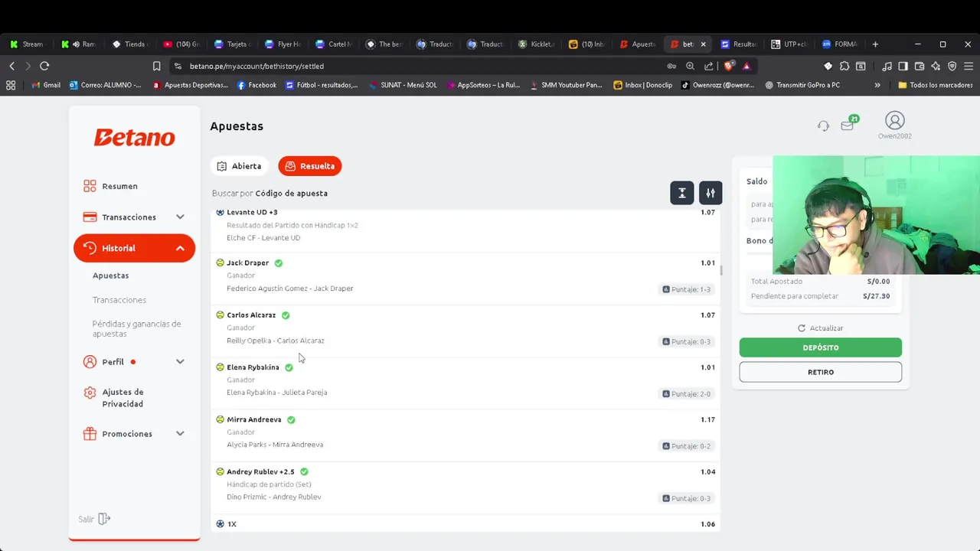Open the Gmail bookmark
980x551 pixels.
[x=46, y=85]
